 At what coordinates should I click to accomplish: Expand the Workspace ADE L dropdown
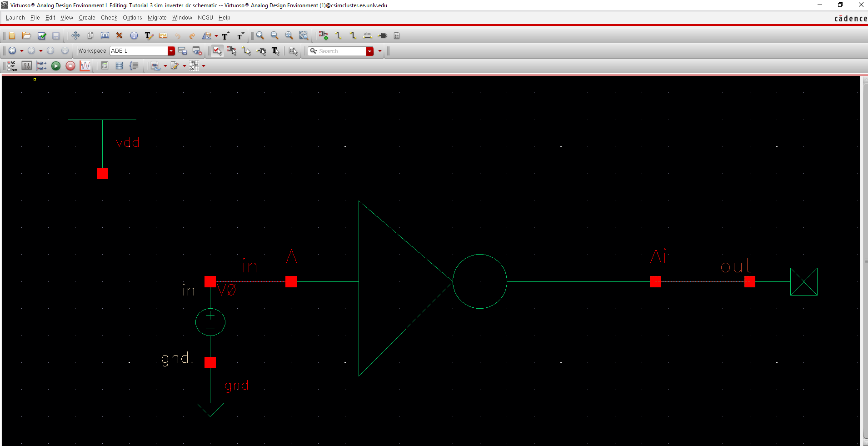[x=171, y=51]
